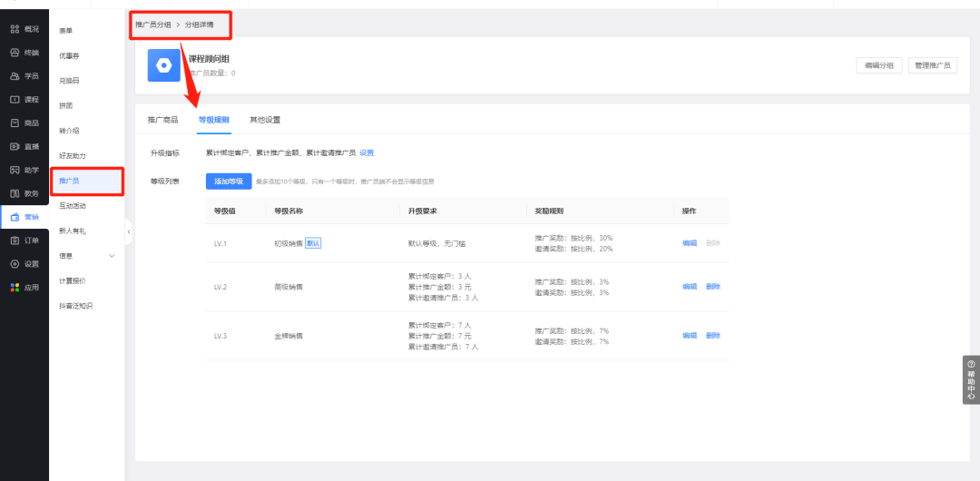Expand the 信息 submenu chevron
The image size is (980, 481).
[112, 256]
